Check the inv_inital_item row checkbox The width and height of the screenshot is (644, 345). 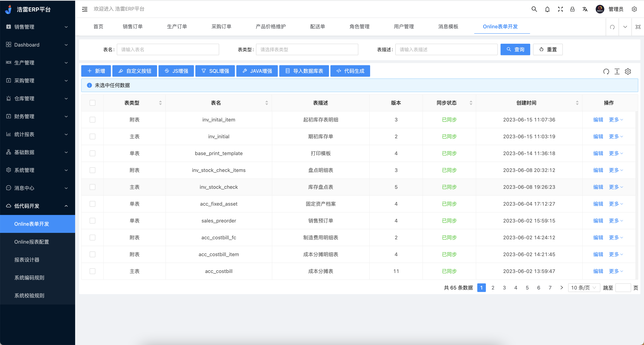pos(92,120)
